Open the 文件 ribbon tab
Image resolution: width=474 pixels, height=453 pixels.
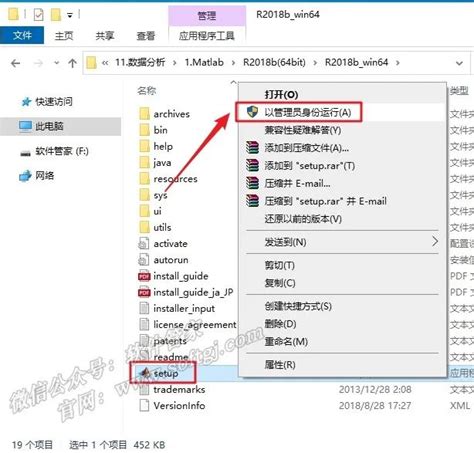tap(22, 35)
